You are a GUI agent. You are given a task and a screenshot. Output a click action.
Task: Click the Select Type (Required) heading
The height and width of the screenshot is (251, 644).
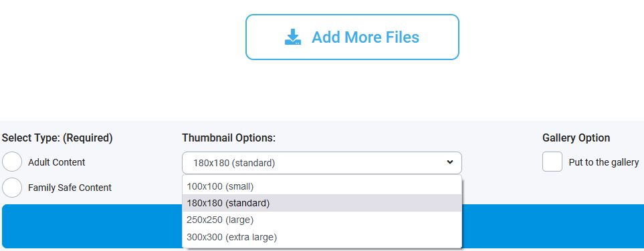click(x=57, y=138)
